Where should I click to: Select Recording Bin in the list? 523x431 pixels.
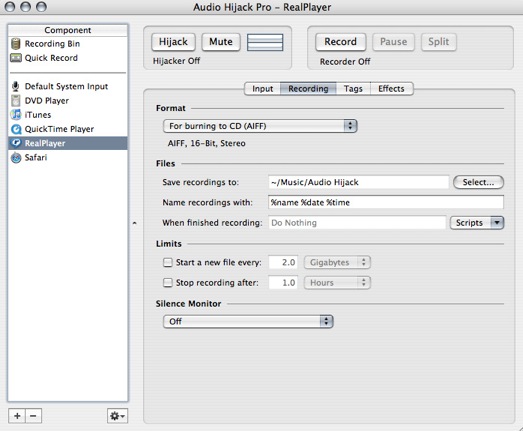(68, 44)
